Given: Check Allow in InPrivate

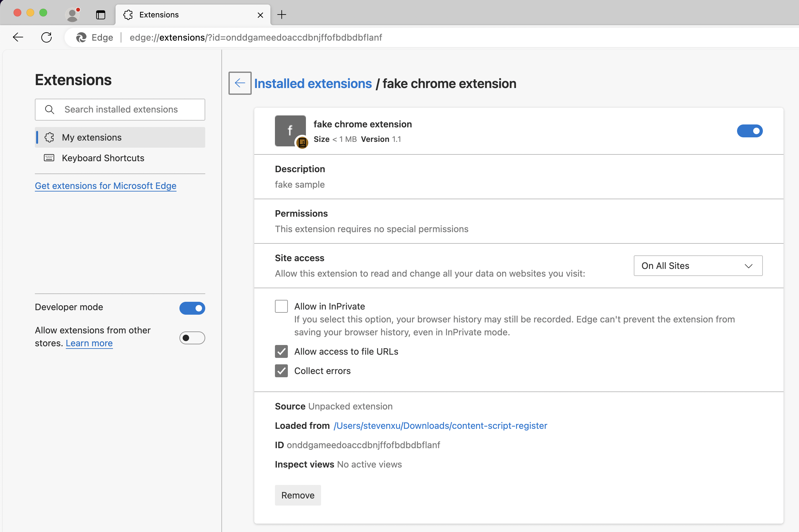Looking at the screenshot, I should pyautogui.click(x=281, y=306).
